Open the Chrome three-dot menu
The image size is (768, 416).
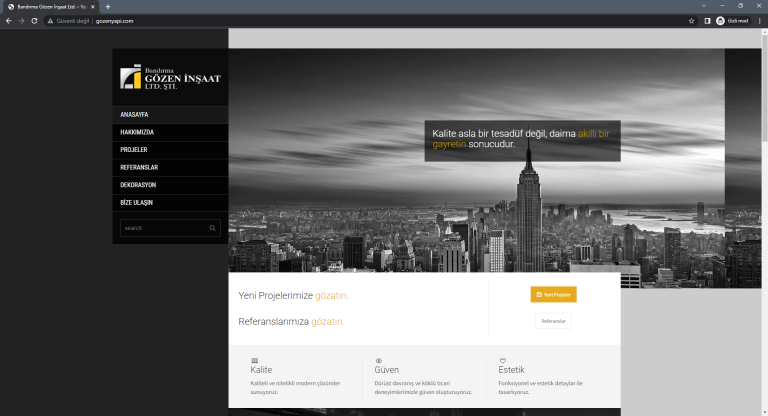[760, 21]
